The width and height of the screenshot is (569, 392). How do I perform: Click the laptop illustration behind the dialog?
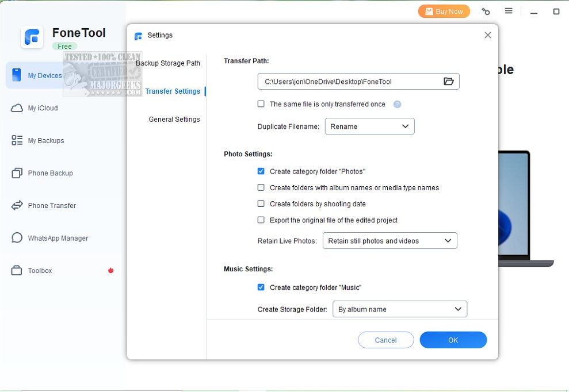(526, 209)
